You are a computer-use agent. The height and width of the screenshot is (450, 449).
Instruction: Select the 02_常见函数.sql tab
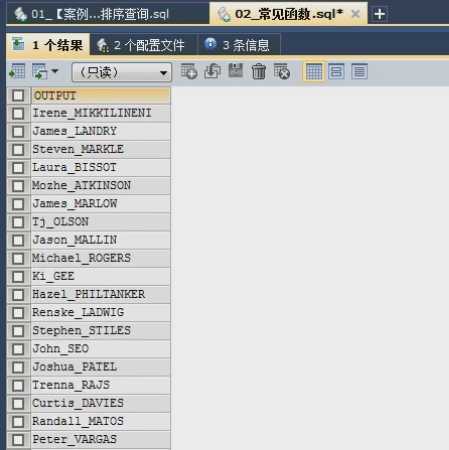pos(288,14)
